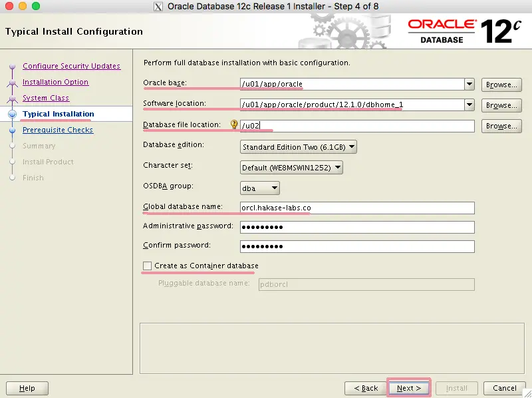Click the Back button
Screen dimensions: 532x398
366,388
